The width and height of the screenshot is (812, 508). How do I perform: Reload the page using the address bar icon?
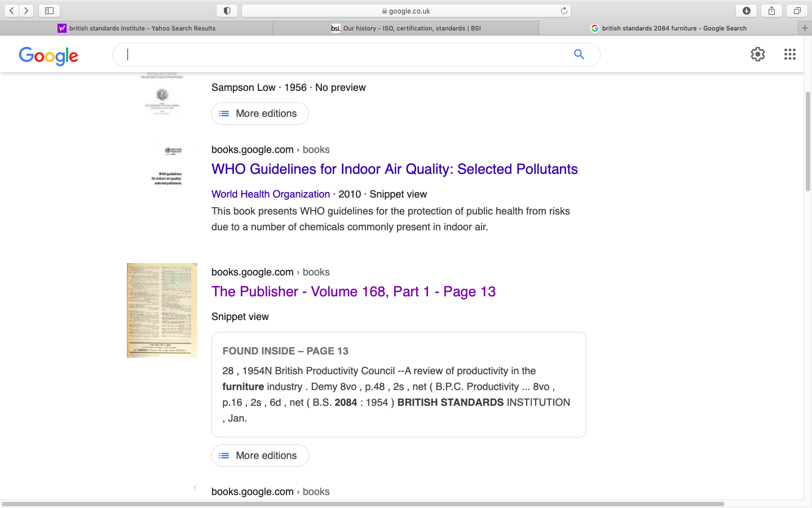pos(563,10)
